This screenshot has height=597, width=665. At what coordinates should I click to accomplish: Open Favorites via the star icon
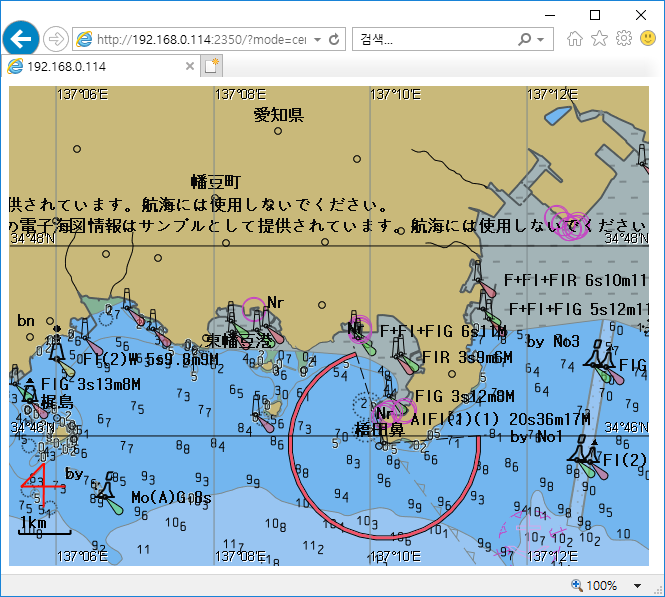coord(599,39)
